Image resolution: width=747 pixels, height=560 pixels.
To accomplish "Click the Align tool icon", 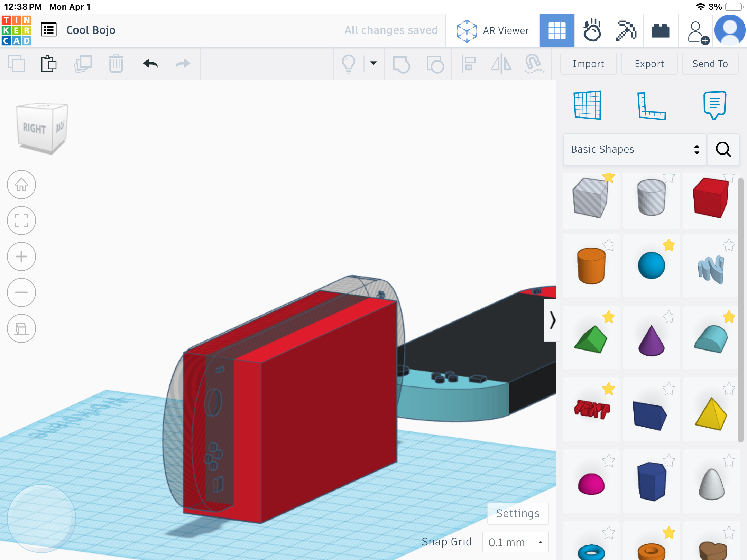I will pos(469,64).
